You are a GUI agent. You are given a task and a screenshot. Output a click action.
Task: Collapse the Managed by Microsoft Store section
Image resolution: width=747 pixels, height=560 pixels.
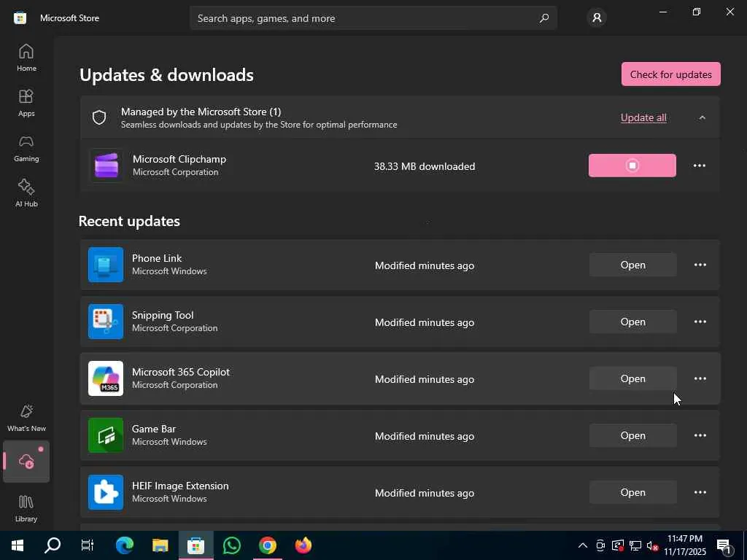tap(703, 117)
